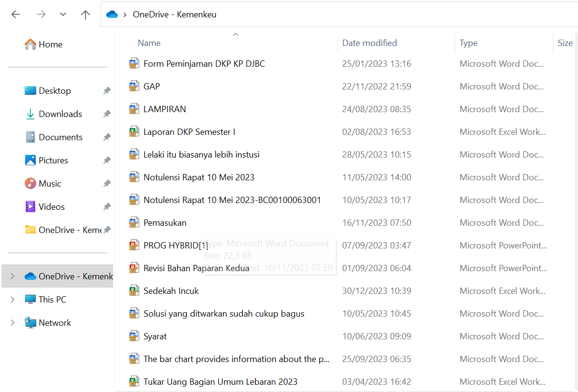Select Lelaki itu biasanya lebih instusi file
The width and height of the screenshot is (578, 392).
pyautogui.click(x=201, y=155)
